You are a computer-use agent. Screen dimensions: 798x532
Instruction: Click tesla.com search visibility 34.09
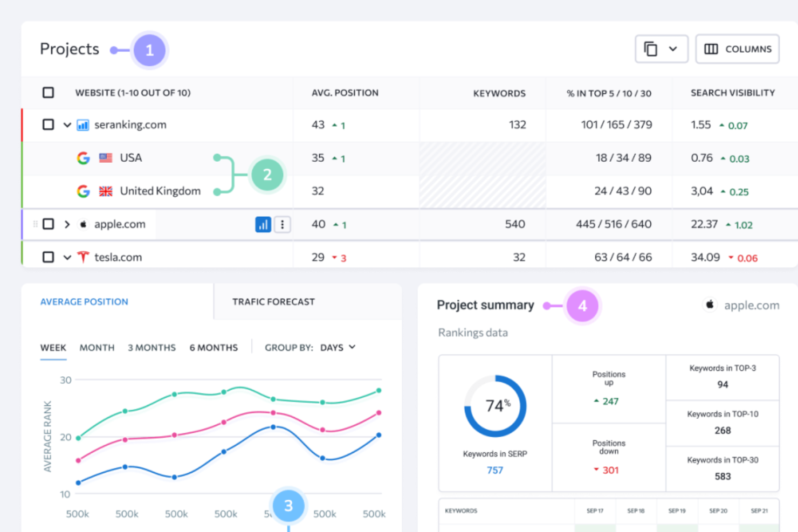pyautogui.click(x=705, y=258)
